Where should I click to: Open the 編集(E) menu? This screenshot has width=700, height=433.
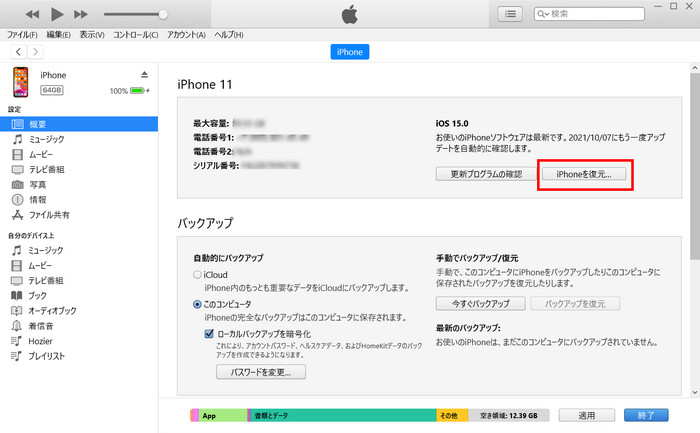pos(58,35)
